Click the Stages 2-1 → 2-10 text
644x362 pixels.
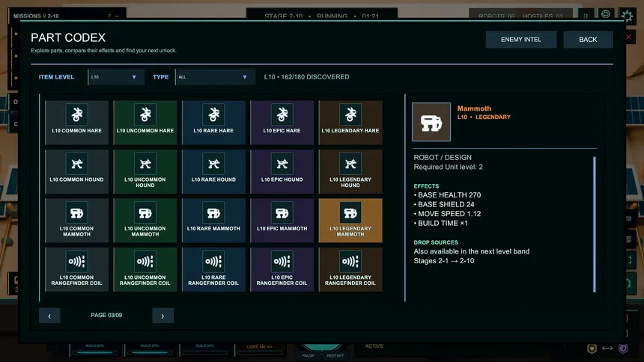tap(443, 261)
